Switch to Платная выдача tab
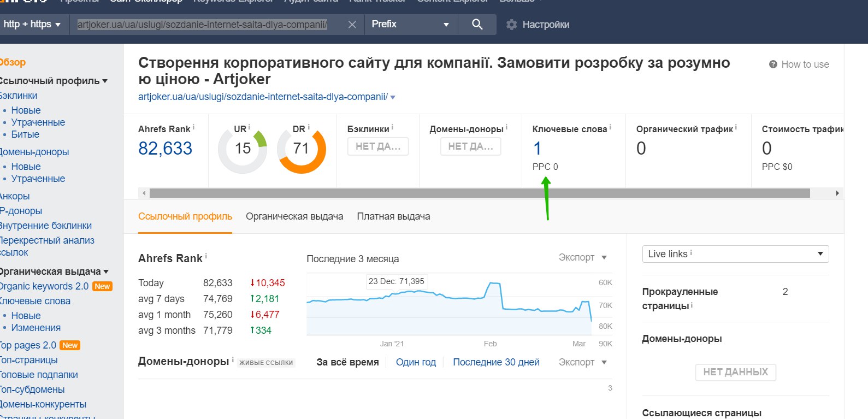The image size is (868, 419). pyautogui.click(x=393, y=216)
